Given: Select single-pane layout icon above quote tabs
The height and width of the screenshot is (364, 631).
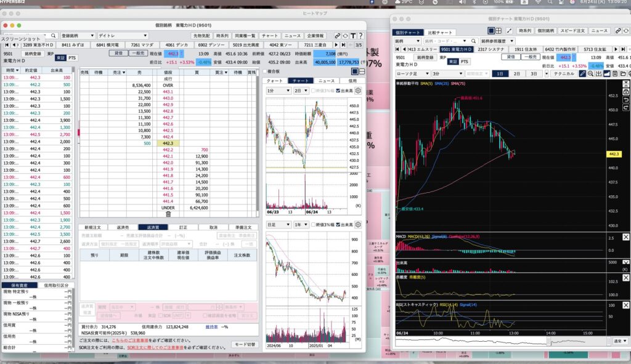Looking at the screenshot, I should point(354,71).
